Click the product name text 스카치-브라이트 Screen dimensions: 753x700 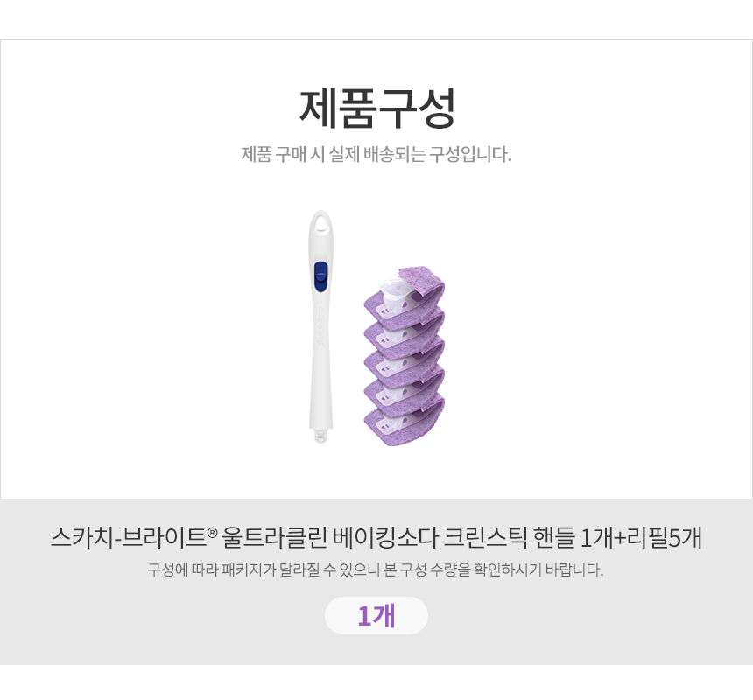point(129,538)
